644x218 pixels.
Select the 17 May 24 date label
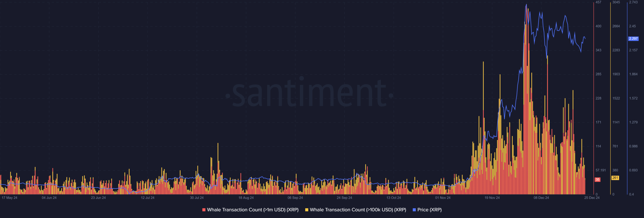coord(10,198)
